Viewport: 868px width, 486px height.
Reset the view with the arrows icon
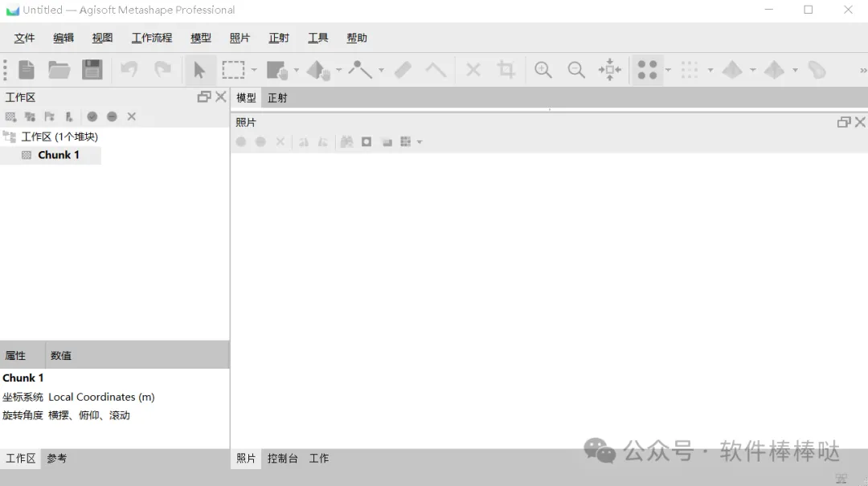click(x=609, y=70)
